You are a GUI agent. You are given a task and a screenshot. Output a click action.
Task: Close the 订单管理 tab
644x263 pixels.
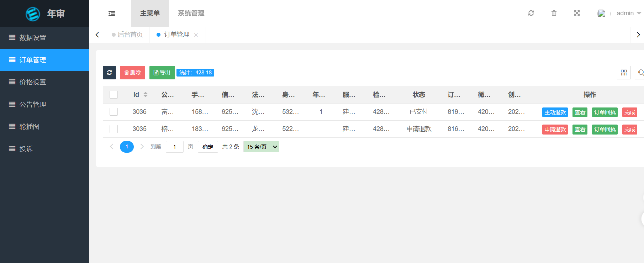[x=196, y=35]
